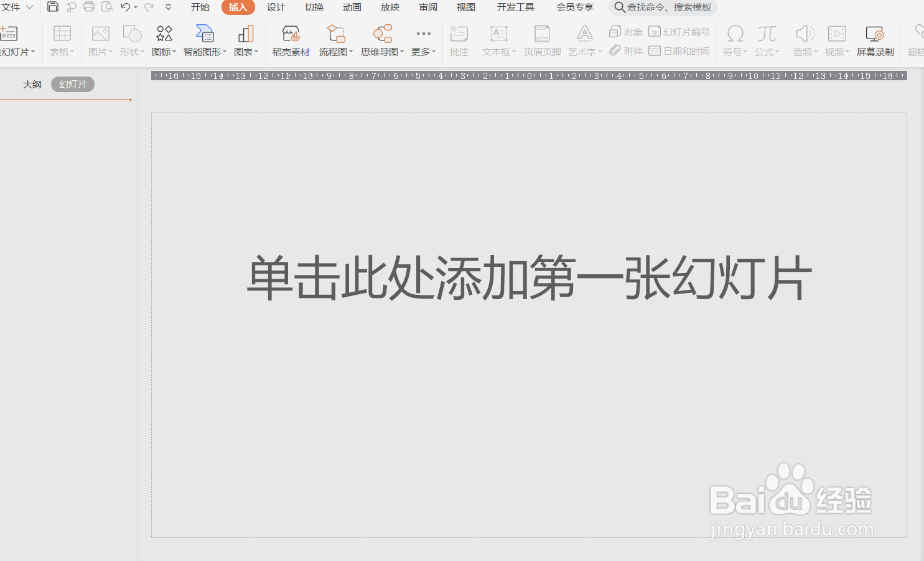
Task: Click the 音频 speaker icon
Action: coord(805,34)
